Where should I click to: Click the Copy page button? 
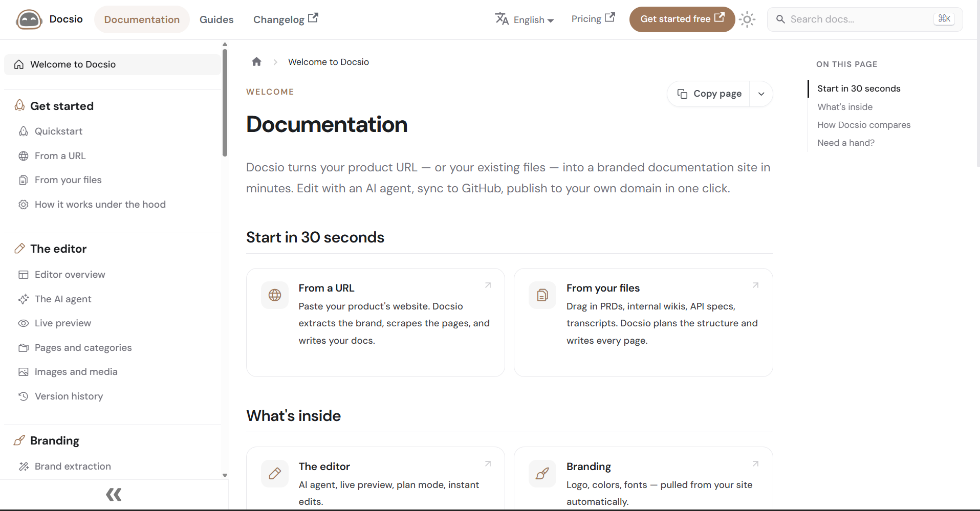point(709,94)
